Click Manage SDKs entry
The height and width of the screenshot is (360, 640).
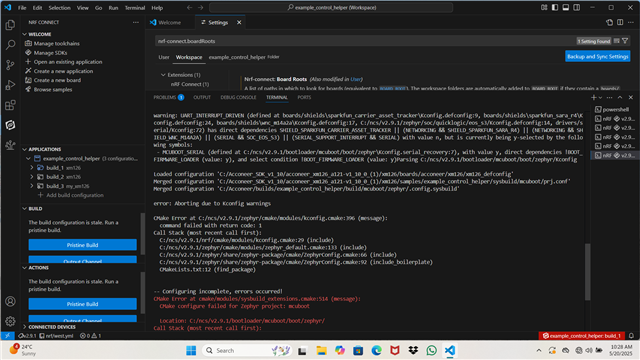(50, 53)
